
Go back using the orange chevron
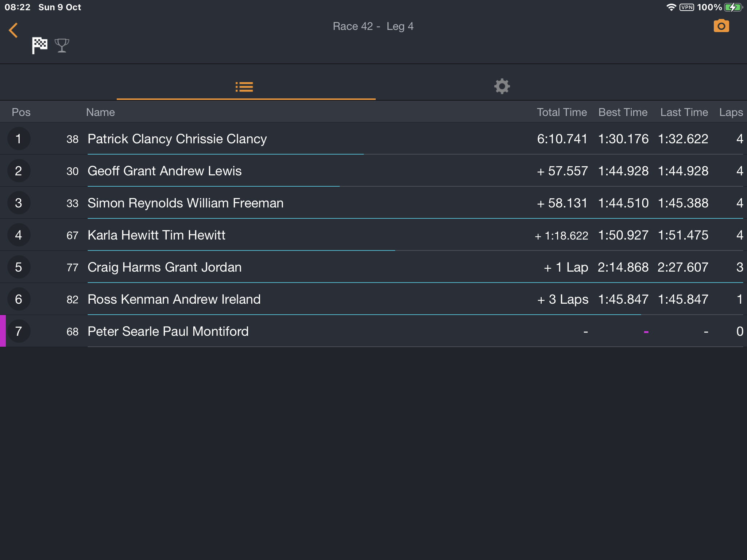coord(13,30)
